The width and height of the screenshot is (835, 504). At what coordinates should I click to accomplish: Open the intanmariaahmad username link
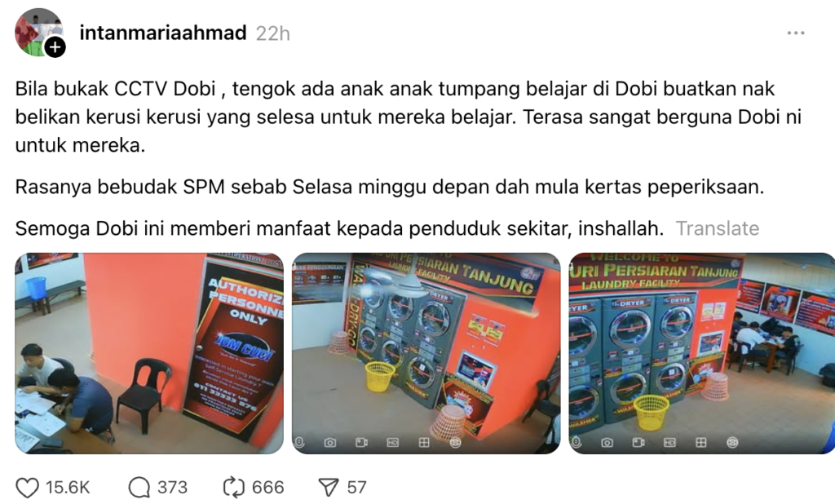point(163,33)
